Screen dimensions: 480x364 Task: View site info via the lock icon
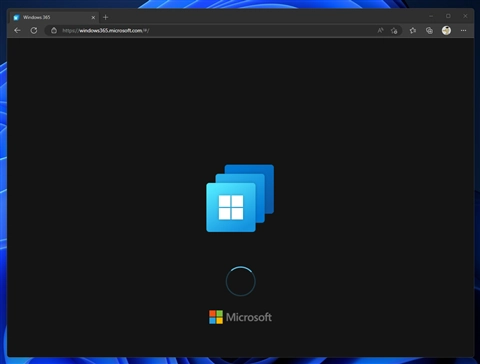(x=54, y=30)
